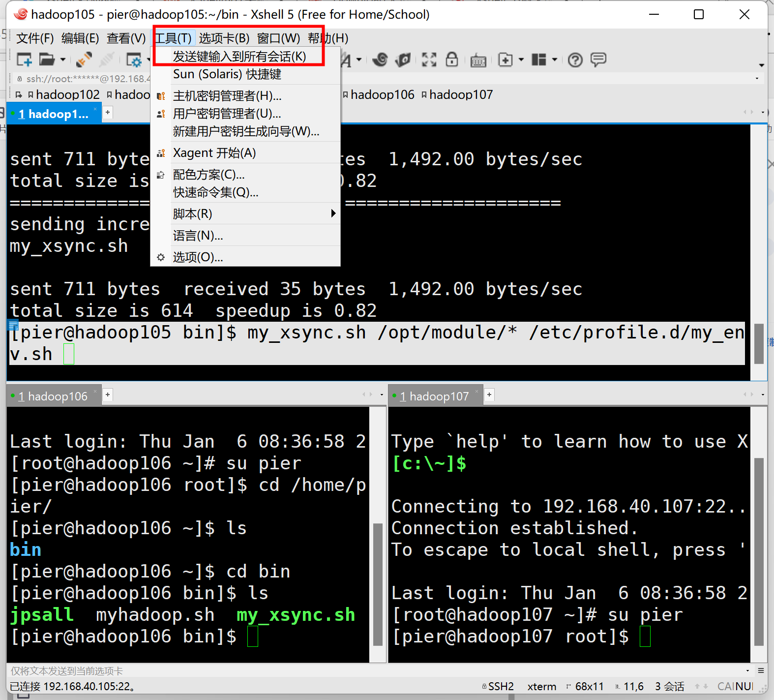
Task: Open the help question-mark icon
Action: [x=575, y=60]
